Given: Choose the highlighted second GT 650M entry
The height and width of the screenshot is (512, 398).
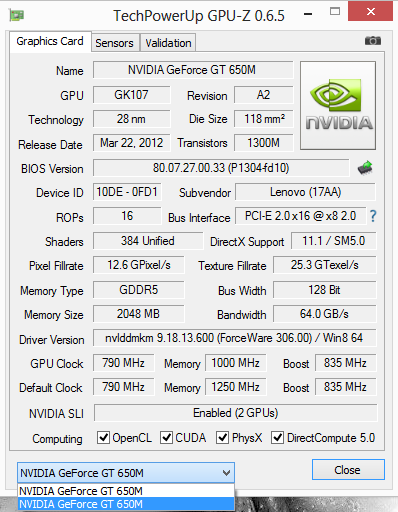Looking at the screenshot, I should coord(126,504).
